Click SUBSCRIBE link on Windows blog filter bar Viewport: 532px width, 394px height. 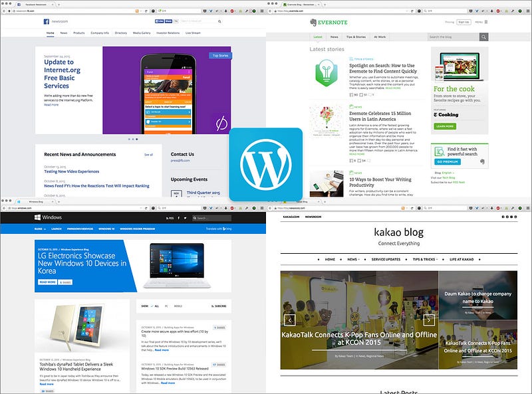219,306
